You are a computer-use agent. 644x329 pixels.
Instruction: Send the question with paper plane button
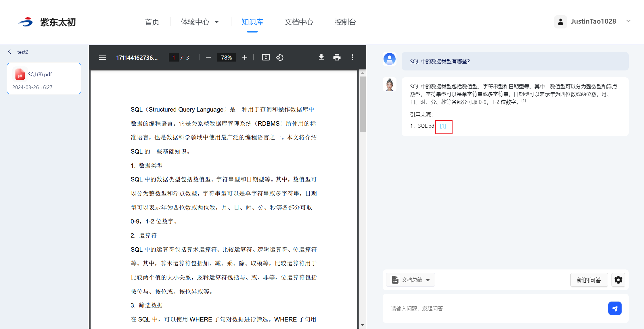click(x=615, y=308)
